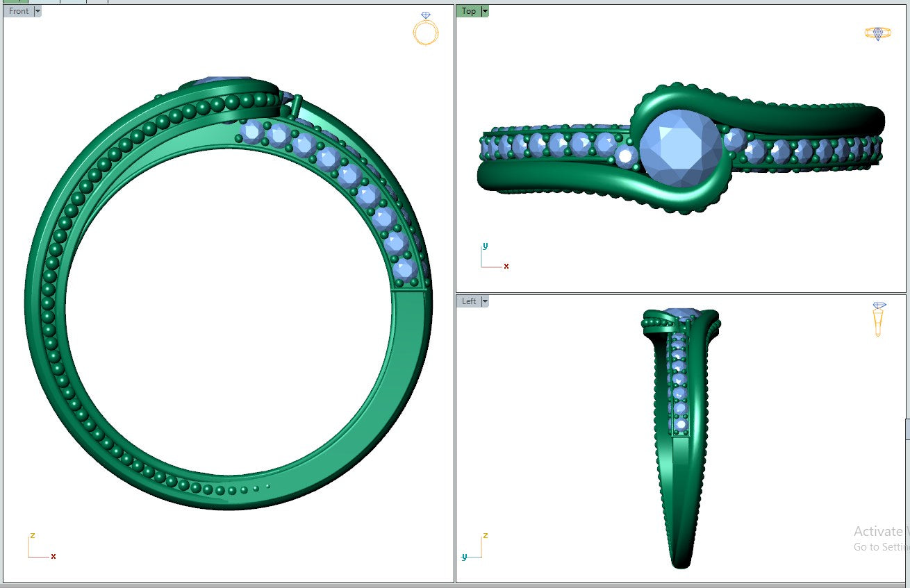Click the ring orientation icon in Top viewport
This screenshot has width=910, height=588.
coord(877,33)
